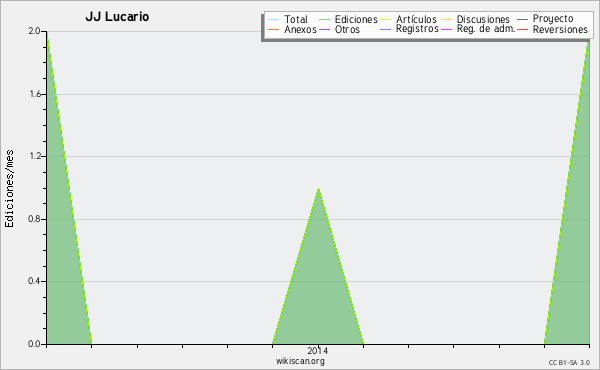The image size is (600, 370).
Task: Click the CC BY-SA 3.0 license text
Action: click(569, 362)
